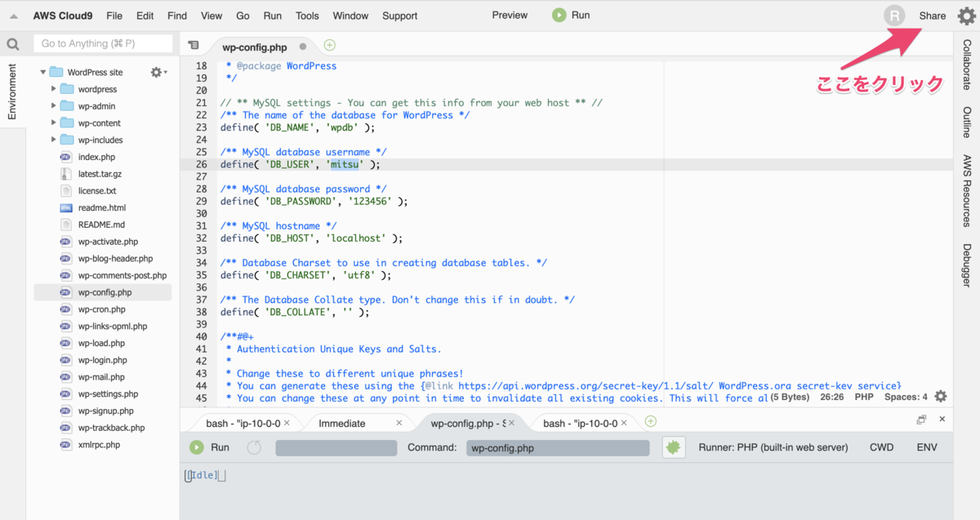Image resolution: width=980 pixels, height=520 pixels.
Task: Click the restart circular arrow icon
Action: (x=254, y=447)
